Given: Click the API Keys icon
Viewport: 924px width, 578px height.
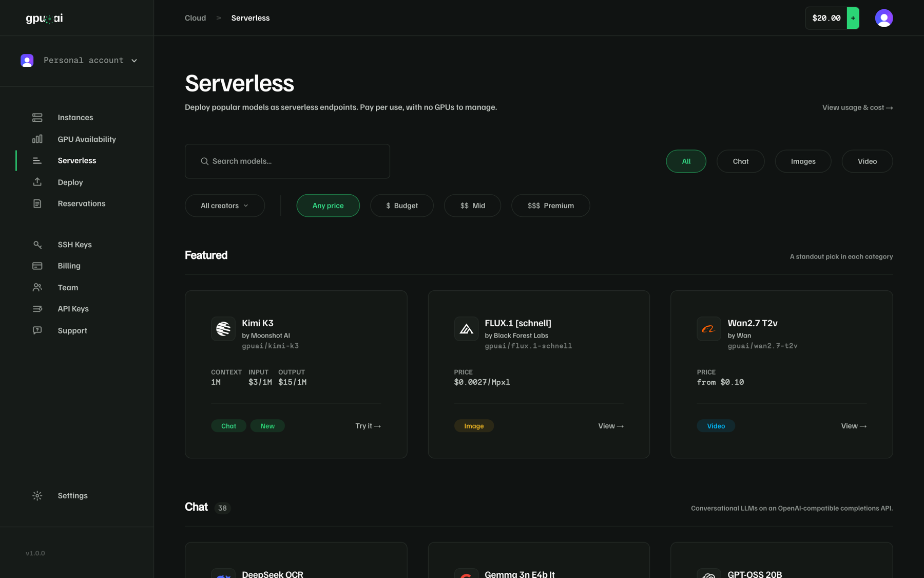Looking at the screenshot, I should click(x=37, y=309).
